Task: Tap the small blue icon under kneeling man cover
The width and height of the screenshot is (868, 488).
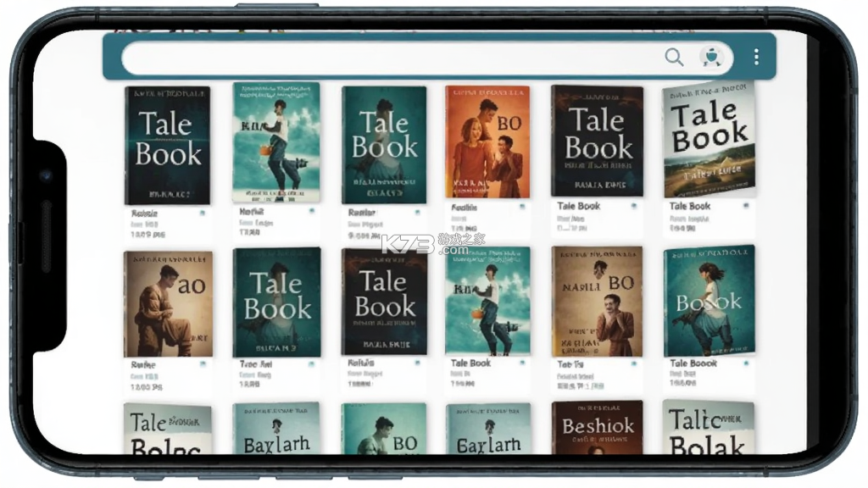Action: coord(203,364)
